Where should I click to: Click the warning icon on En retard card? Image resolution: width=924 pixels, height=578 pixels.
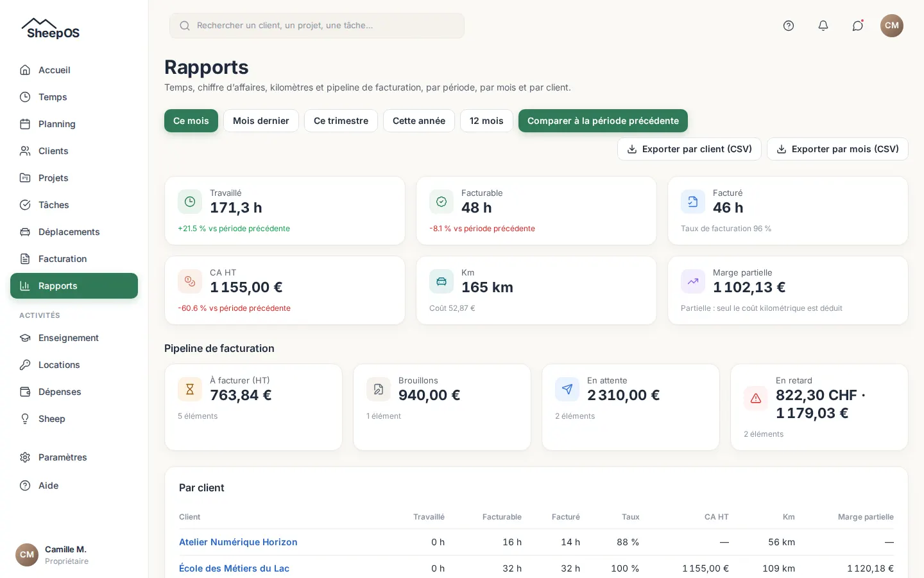coord(756,398)
